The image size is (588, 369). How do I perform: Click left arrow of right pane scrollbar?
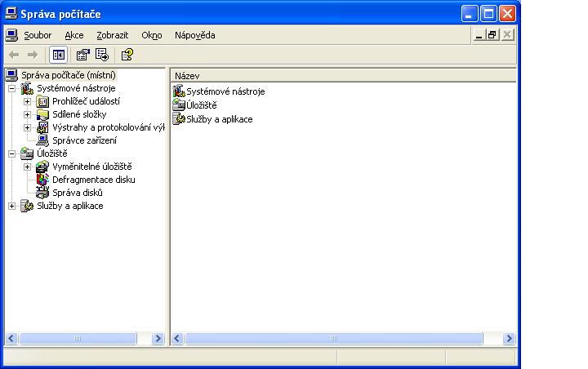[177, 339]
